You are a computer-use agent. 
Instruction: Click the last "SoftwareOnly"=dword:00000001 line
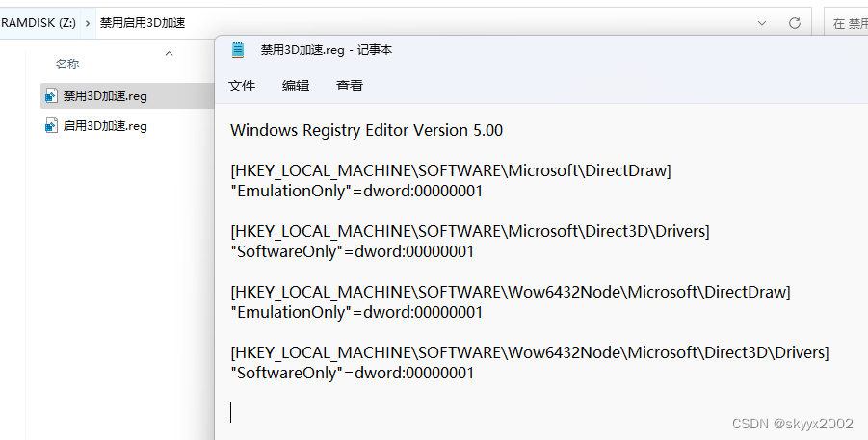(x=352, y=373)
